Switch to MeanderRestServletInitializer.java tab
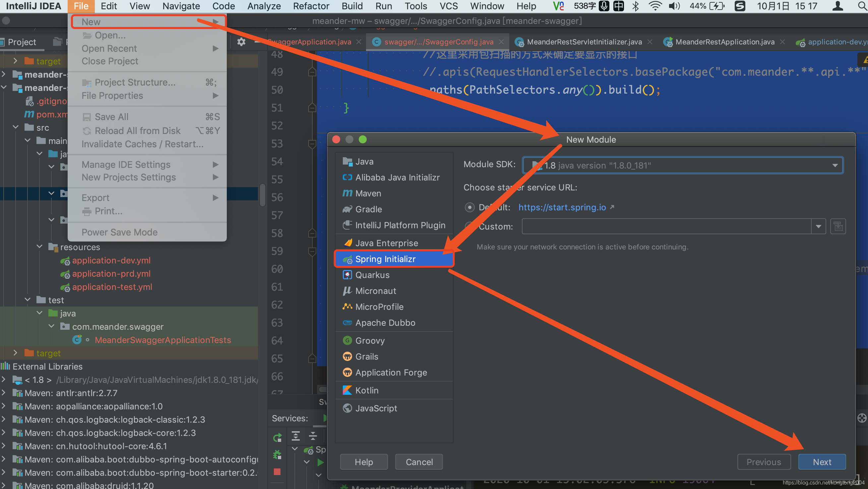868x489 pixels. (x=584, y=42)
